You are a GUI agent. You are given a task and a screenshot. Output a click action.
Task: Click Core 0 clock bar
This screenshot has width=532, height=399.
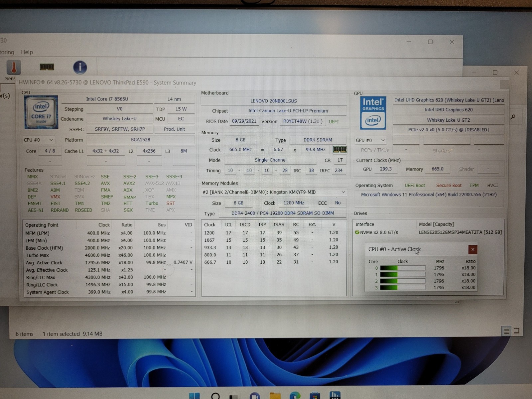pyautogui.click(x=403, y=268)
